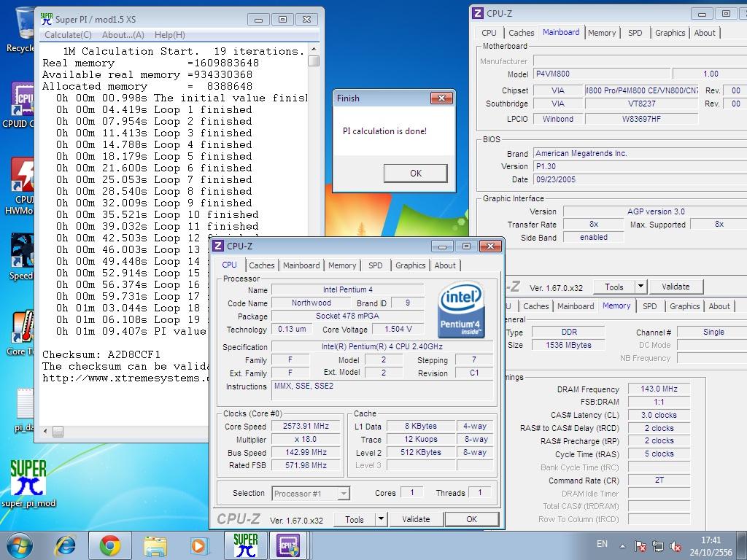Viewport: 747px width, 560px height.
Task: Select the Memory tab in front CPU-Z window
Action: click(x=342, y=265)
